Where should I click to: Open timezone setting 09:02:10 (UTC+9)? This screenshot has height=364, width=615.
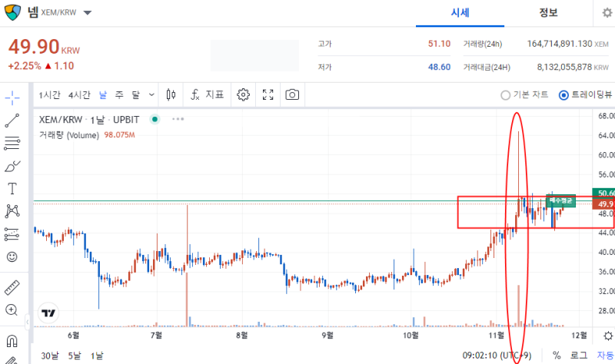pyautogui.click(x=497, y=356)
